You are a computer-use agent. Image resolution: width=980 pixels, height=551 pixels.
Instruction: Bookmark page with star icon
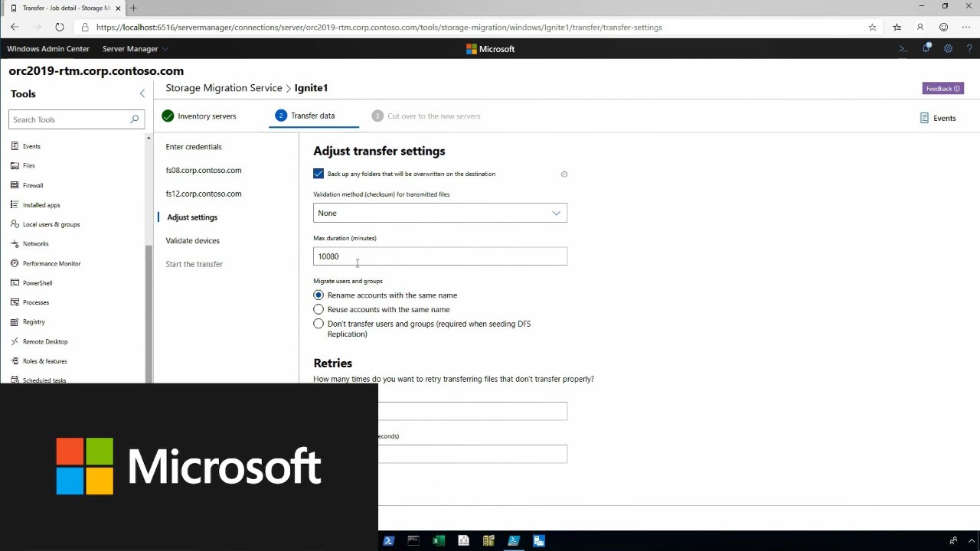coord(872,27)
